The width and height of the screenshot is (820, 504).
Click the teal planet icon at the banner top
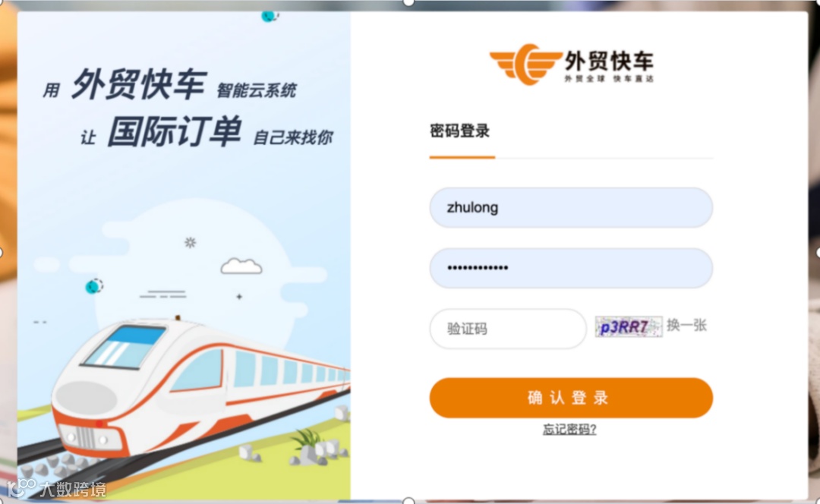tap(270, 16)
